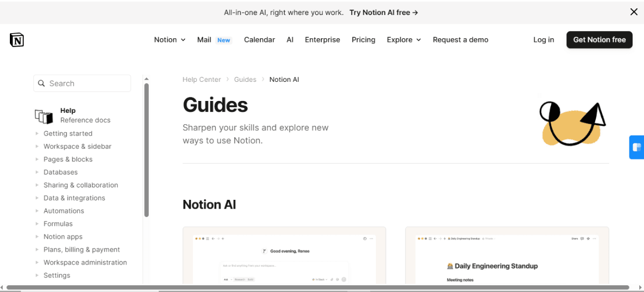The width and height of the screenshot is (644, 292).
Task: Expand the Getting started section
Action: tap(37, 134)
